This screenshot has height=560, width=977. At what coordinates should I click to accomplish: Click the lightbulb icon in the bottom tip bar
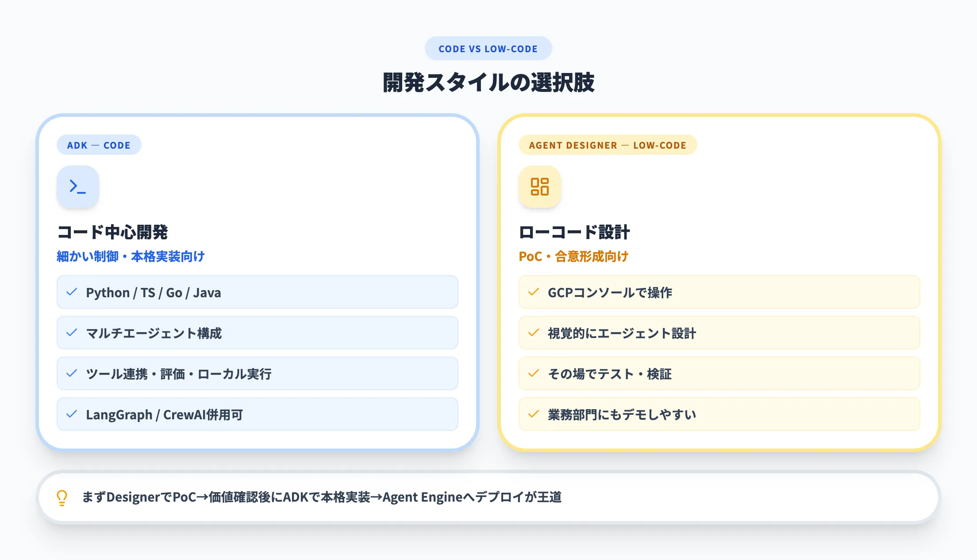62,497
